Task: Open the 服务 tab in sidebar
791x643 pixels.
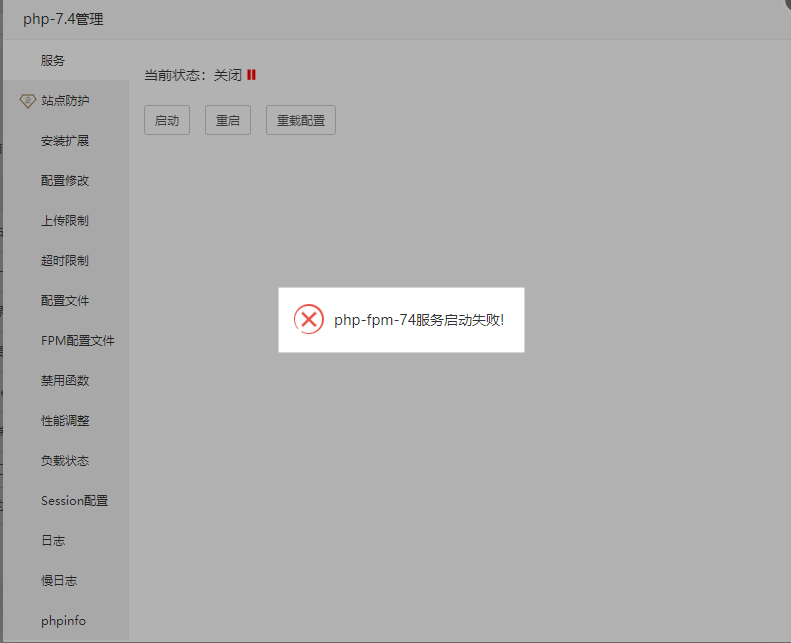Action: tap(66, 61)
